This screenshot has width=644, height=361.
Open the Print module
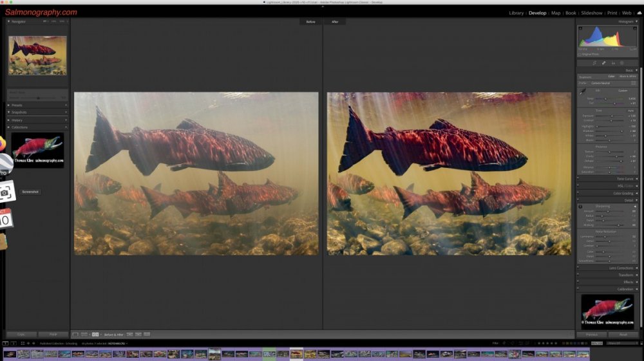612,13
